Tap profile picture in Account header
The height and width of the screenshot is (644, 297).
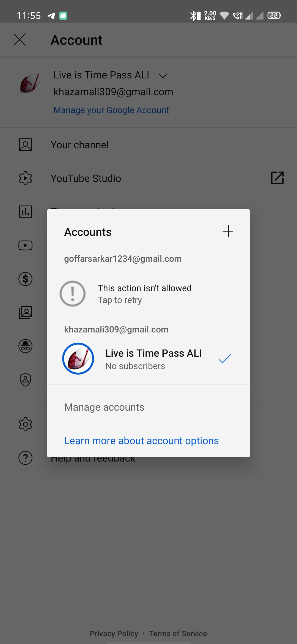click(30, 83)
